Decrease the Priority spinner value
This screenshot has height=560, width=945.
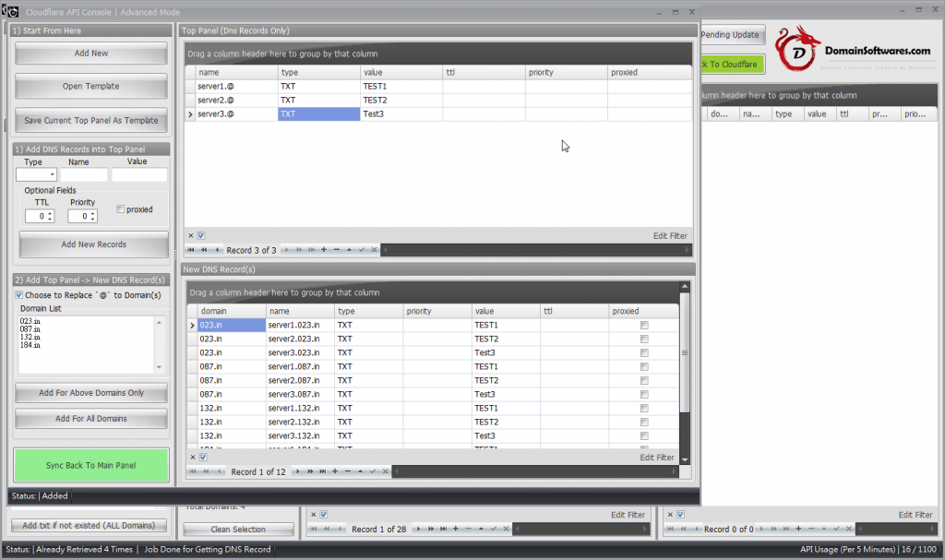click(x=93, y=220)
